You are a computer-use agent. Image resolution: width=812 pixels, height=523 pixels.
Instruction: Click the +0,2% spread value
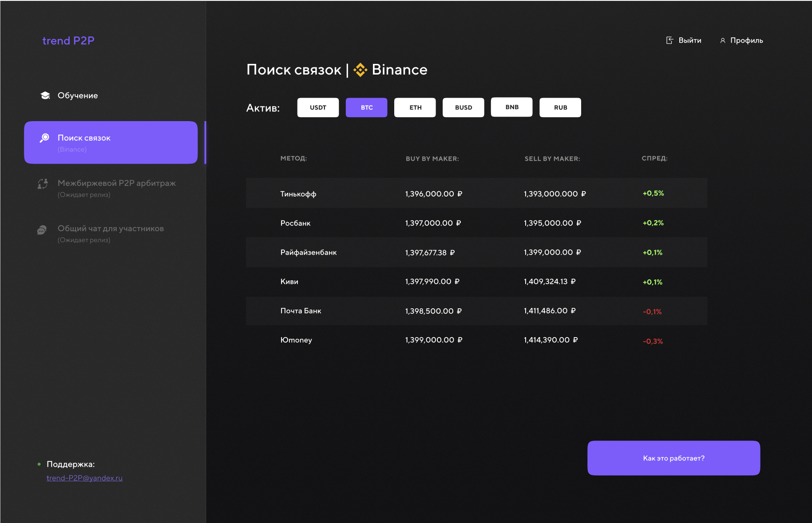653,223
